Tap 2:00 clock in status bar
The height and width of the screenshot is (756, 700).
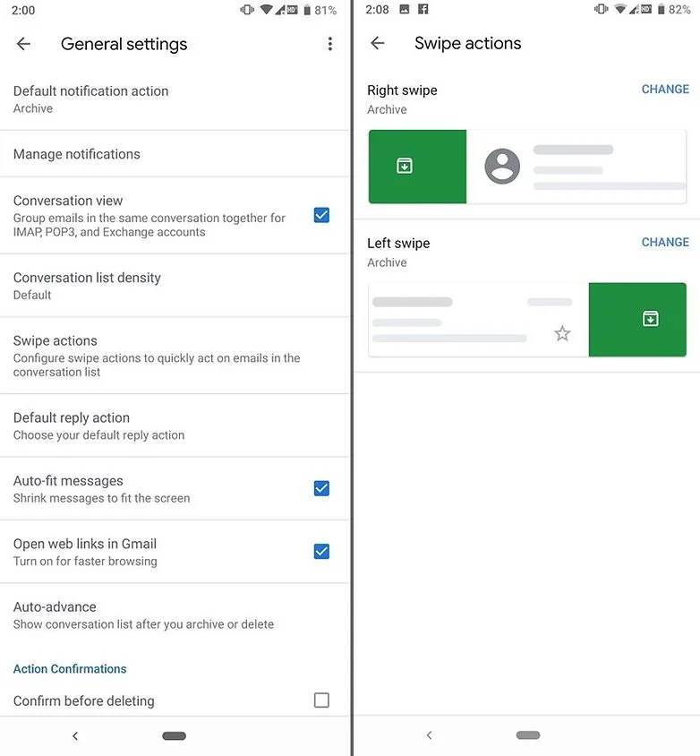tap(23, 10)
